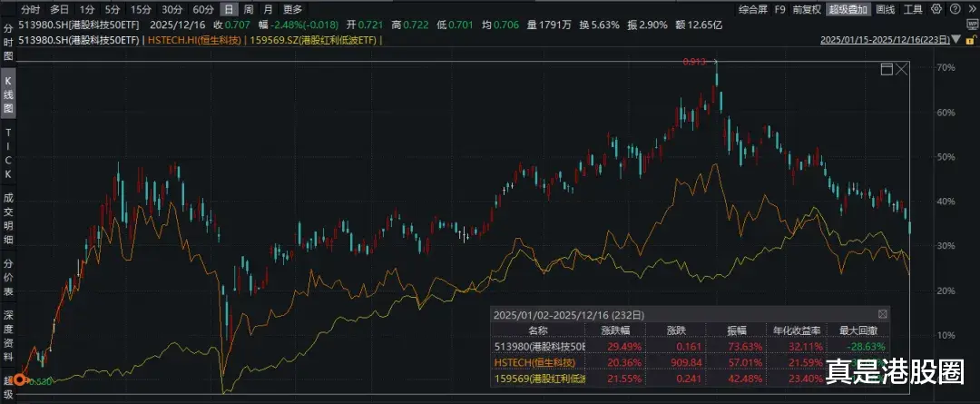Select the 159569 table row name

pos(540,379)
